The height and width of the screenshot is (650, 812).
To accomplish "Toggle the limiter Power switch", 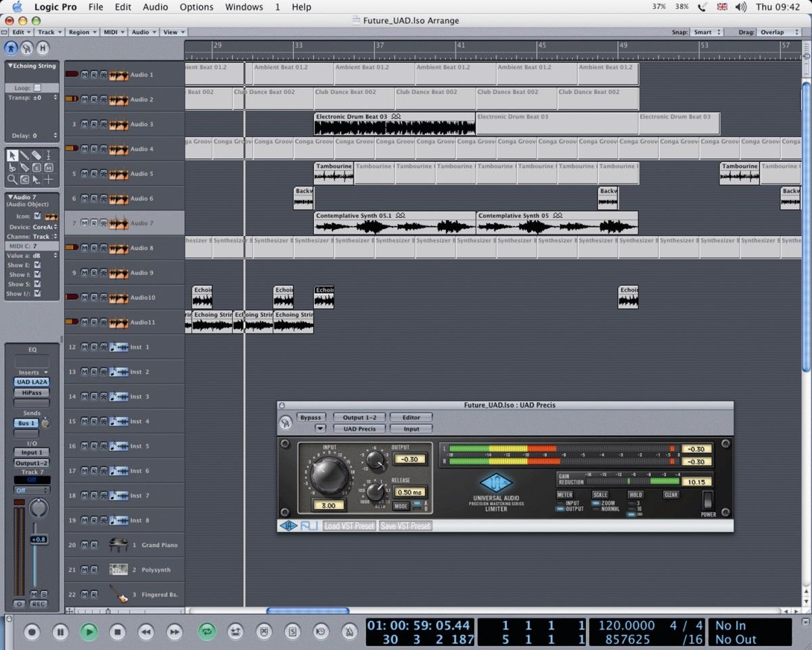I will click(x=708, y=501).
